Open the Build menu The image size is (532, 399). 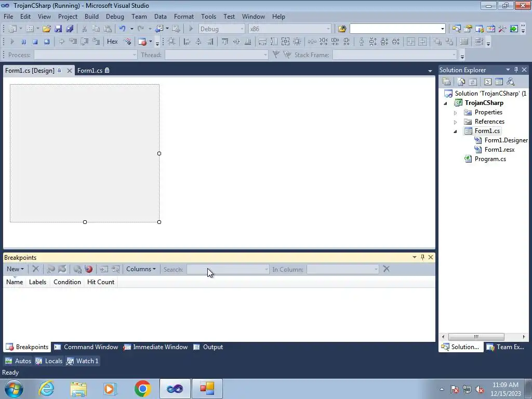[91, 16]
